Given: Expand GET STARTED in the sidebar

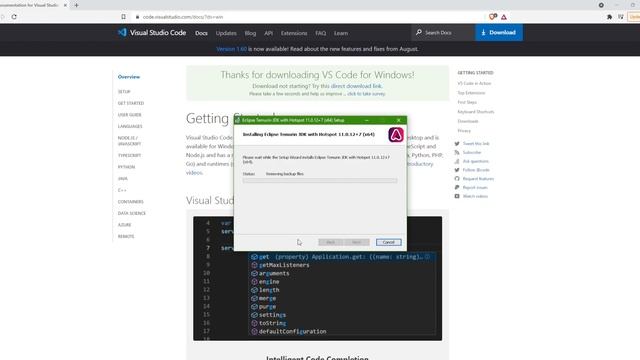Looking at the screenshot, I should [x=131, y=103].
